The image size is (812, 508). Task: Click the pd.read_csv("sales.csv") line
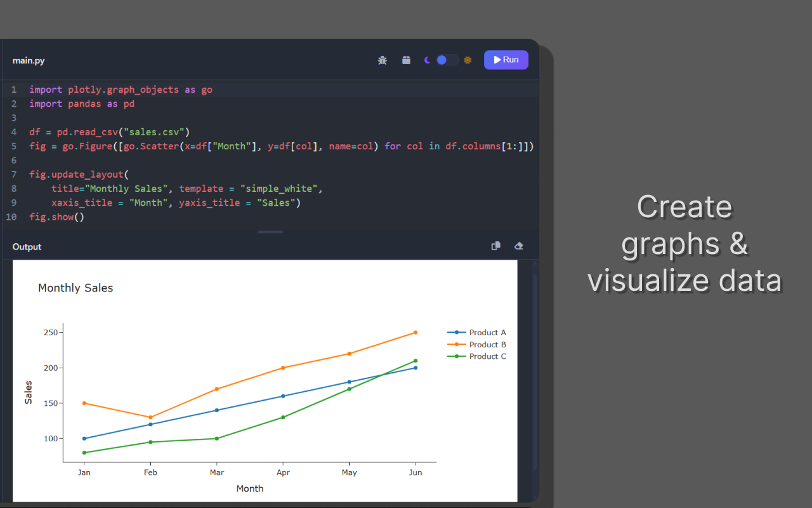(110, 132)
